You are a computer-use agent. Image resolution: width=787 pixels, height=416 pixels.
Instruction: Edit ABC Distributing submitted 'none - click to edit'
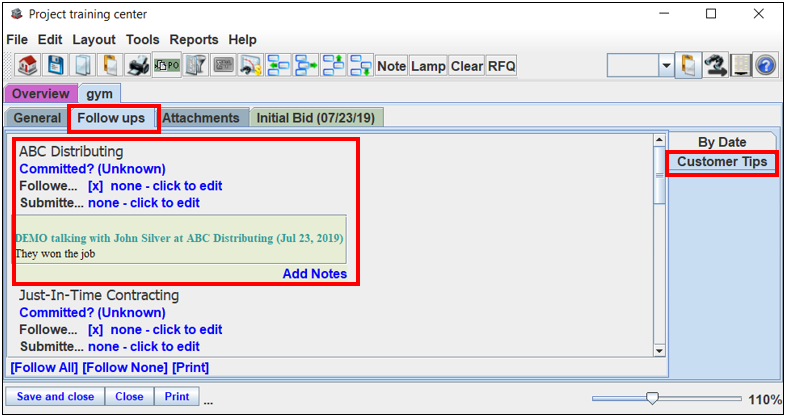click(144, 203)
